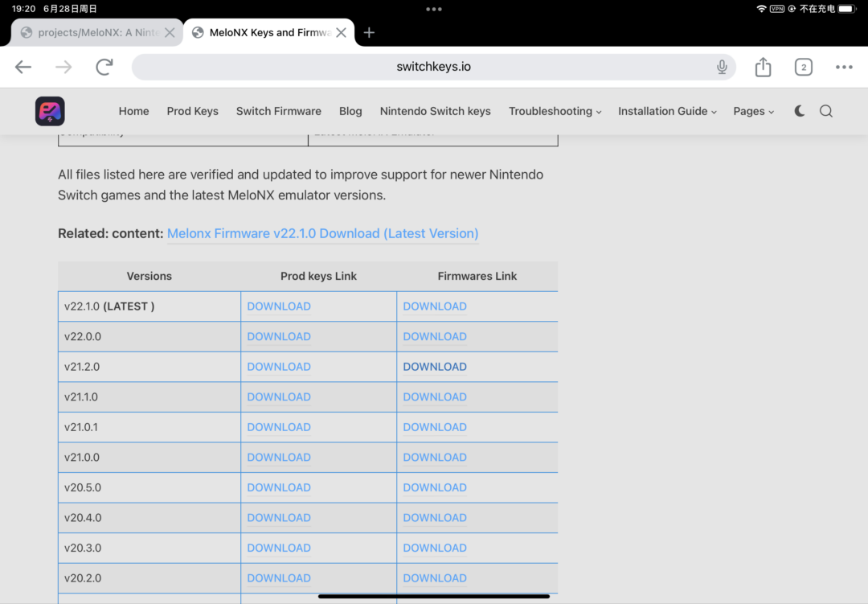Viewport: 868px width, 604px height.
Task: Download firmware for v21.0.0
Action: pos(435,457)
